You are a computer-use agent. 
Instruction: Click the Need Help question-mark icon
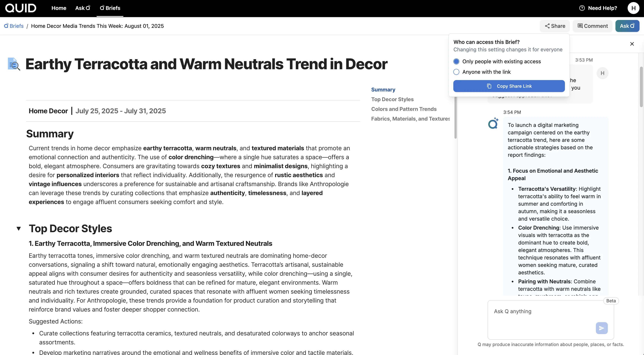582,8
